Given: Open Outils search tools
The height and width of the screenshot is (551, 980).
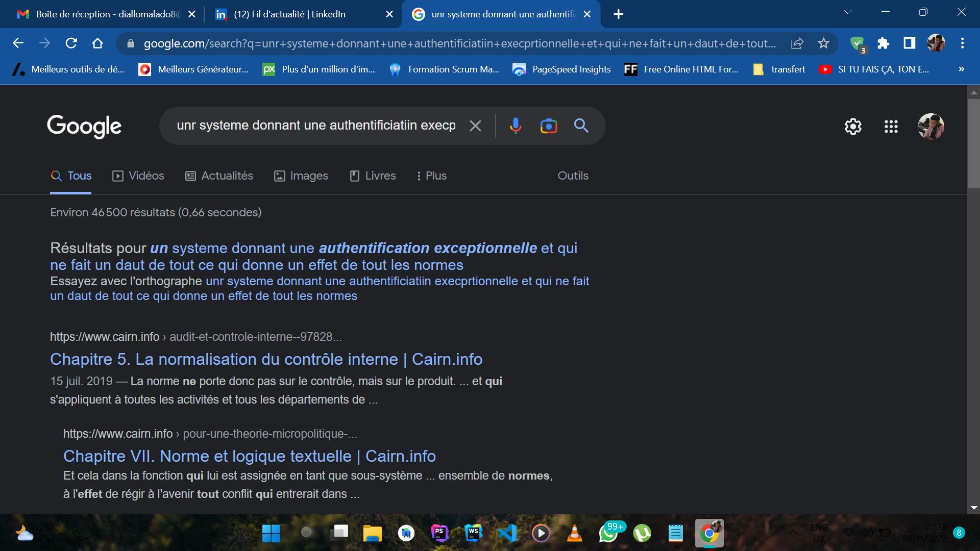Looking at the screenshot, I should tap(573, 176).
